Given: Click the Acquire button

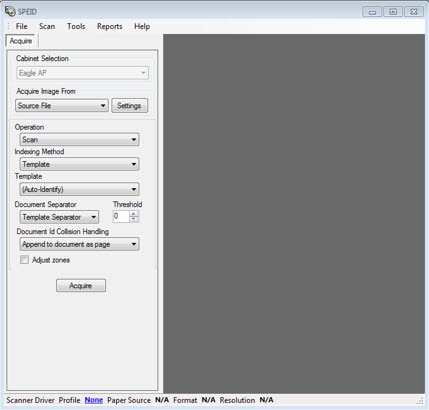Looking at the screenshot, I should (x=81, y=285).
